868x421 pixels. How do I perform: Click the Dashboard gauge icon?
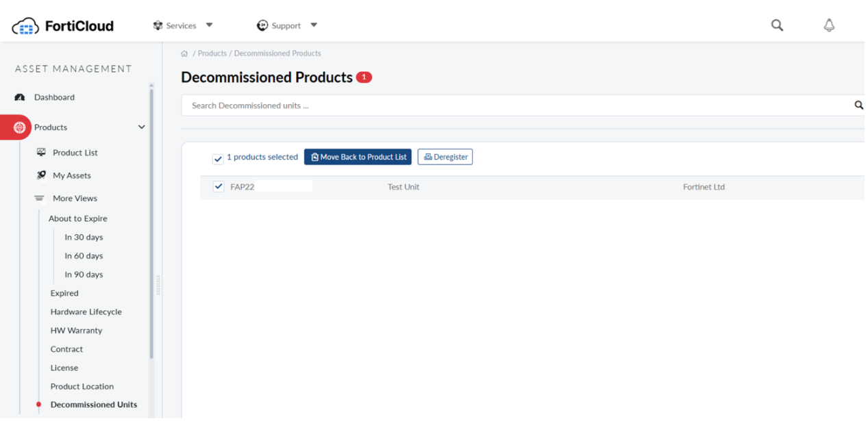tap(20, 97)
